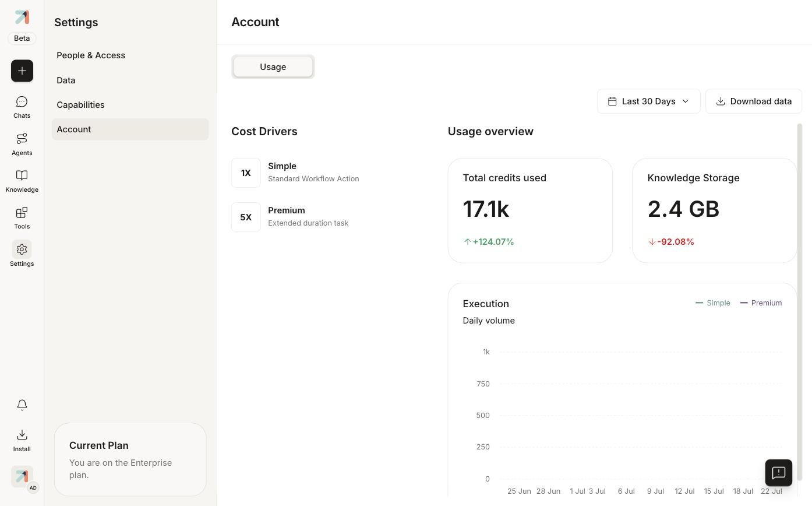This screenshot has width=812, height=506.
Task: Click the app logo above Beta
Action: click(x=22, y=17)
